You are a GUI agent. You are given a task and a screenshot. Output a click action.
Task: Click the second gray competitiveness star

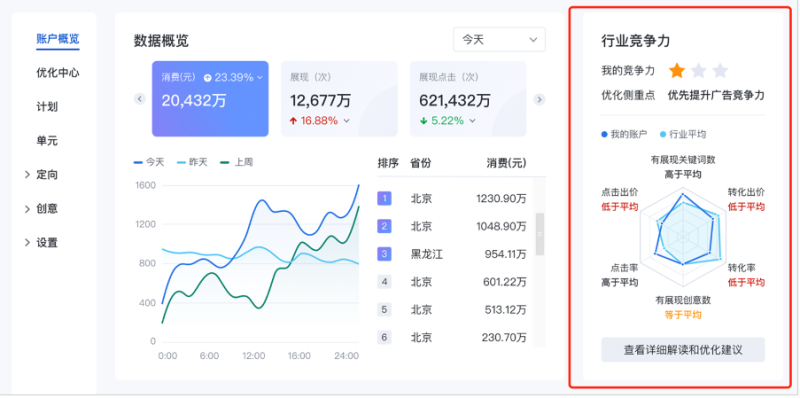click(698, 70)
